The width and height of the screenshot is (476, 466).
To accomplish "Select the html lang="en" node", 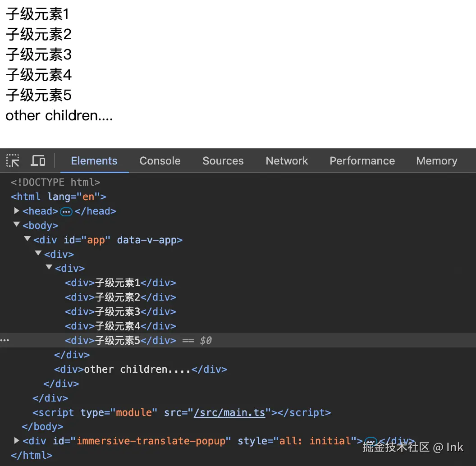I will (59, 197).
